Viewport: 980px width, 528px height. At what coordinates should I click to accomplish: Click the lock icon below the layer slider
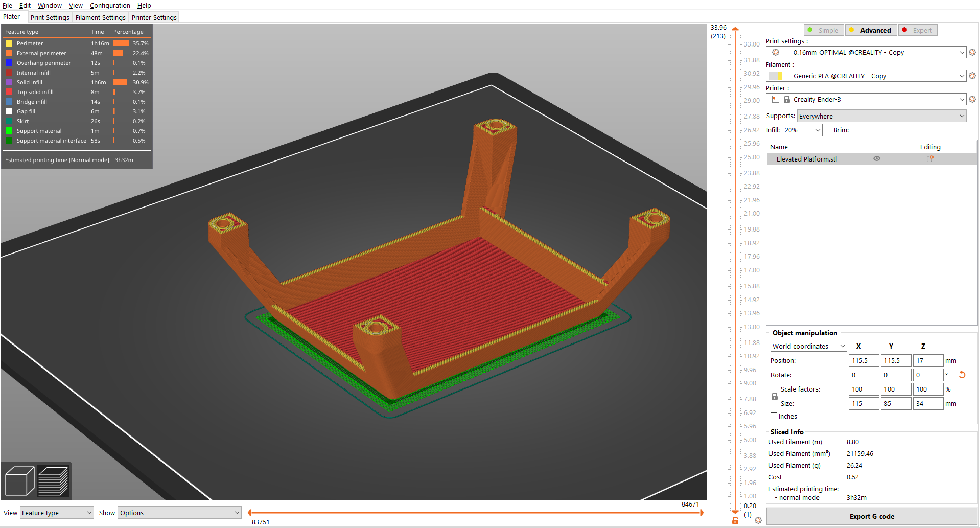coord(735,520)
